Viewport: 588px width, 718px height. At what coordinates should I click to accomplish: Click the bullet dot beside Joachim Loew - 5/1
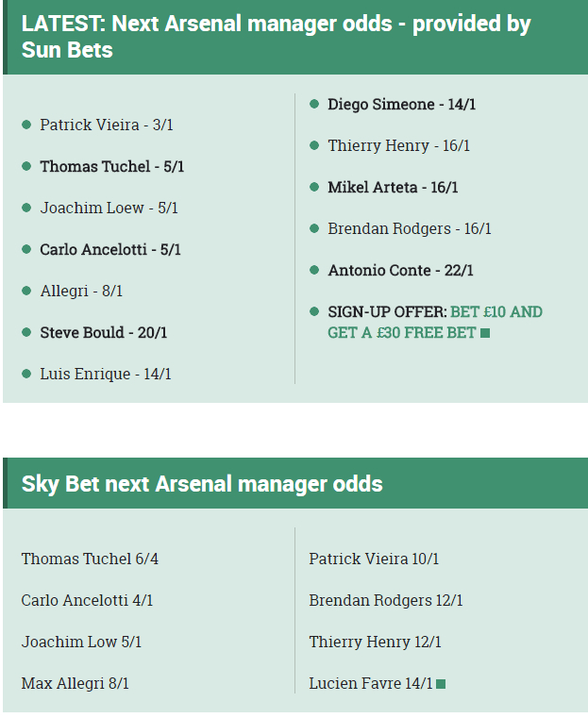pyautogui.click(x=26, y=208)
